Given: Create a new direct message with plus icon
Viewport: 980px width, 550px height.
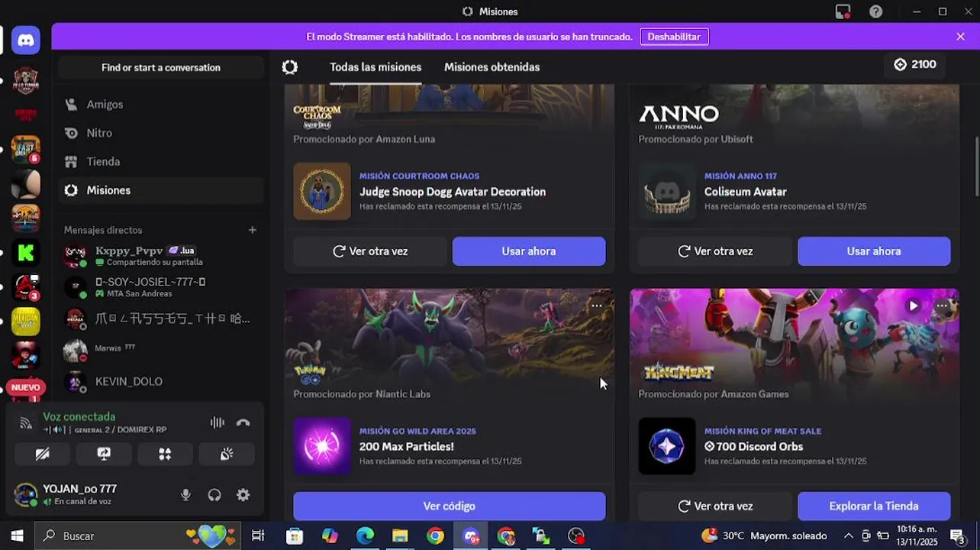Looking at the screenshot, I should coord(253,230).
